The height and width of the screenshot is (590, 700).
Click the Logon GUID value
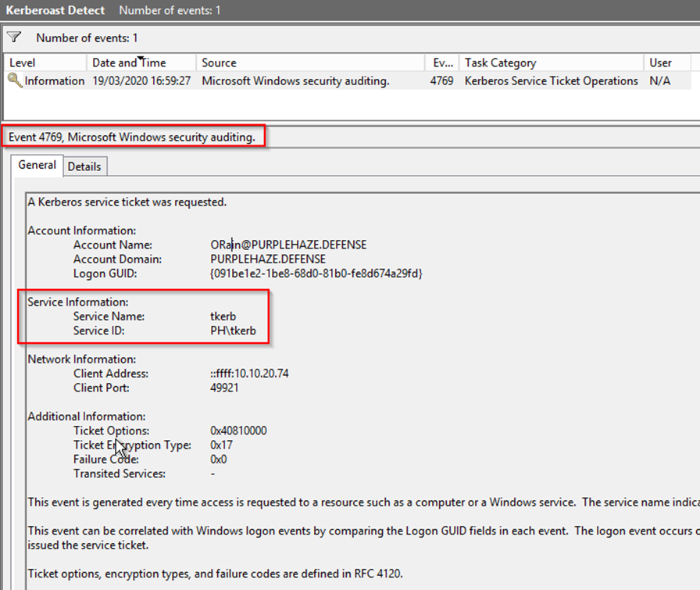click(316, 274)
